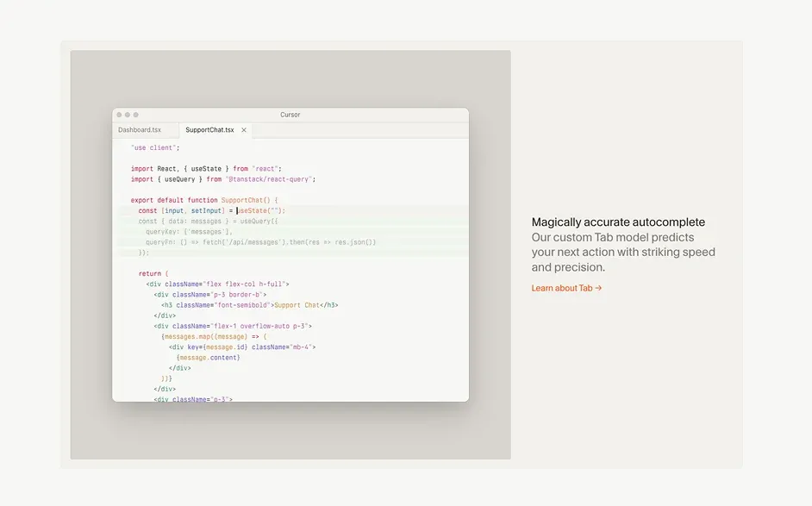The image size is (812, 506).
Task: Click the "use client" line in editor
Action: coord(155,147)
